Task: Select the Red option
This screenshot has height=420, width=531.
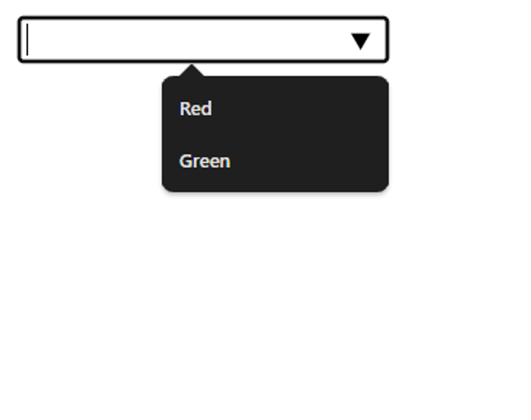Action: click(x=275, y=108)
